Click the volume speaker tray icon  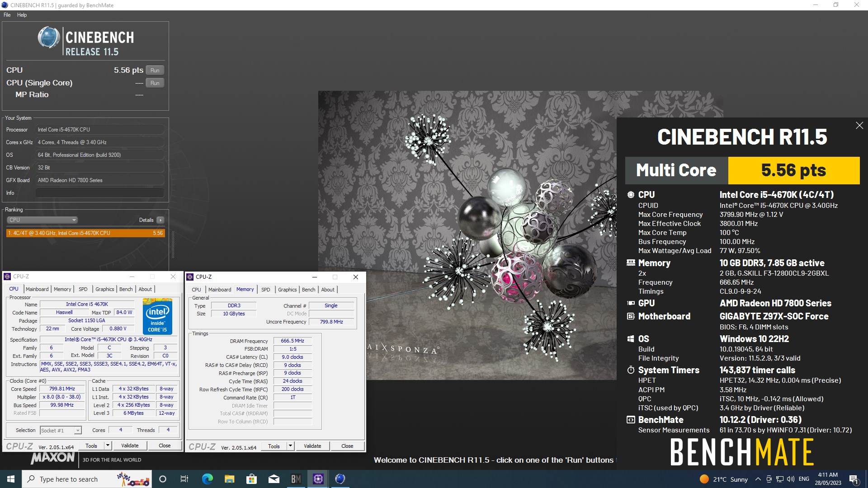791,479
